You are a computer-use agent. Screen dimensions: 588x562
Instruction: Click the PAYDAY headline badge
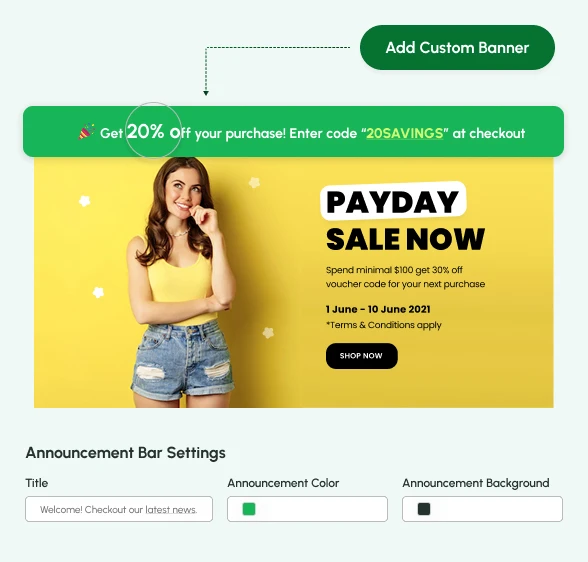[393, 201]
